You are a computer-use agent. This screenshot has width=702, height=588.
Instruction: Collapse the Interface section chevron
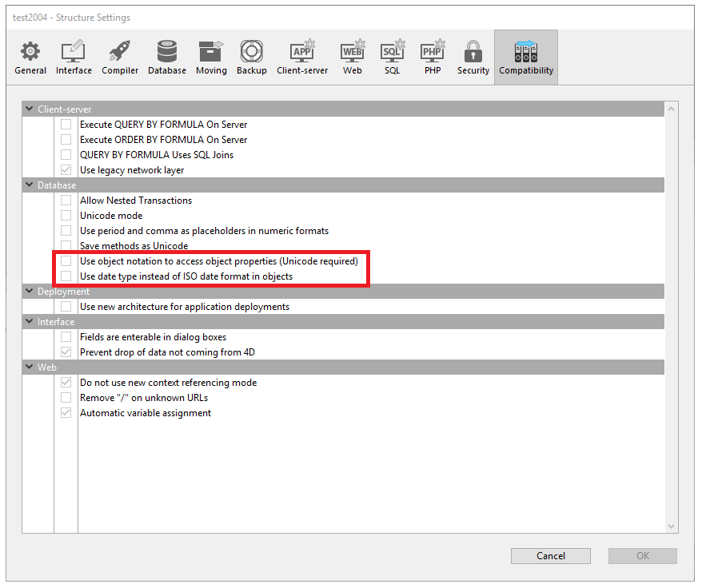(30, 322)
